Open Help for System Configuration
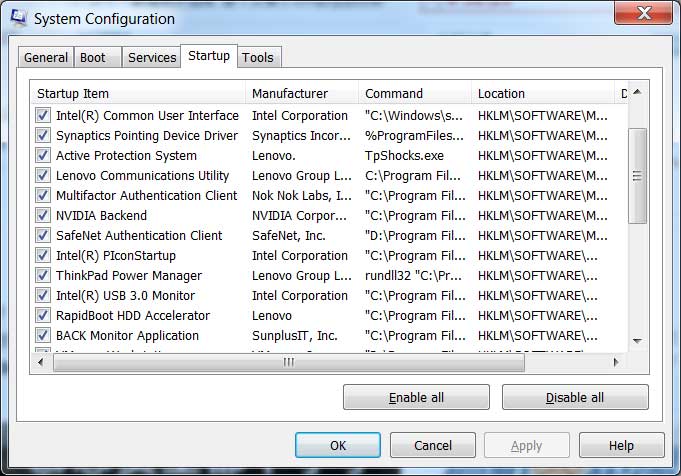The width and height of the screenshot is (681, 476). [x=621, y=445]
